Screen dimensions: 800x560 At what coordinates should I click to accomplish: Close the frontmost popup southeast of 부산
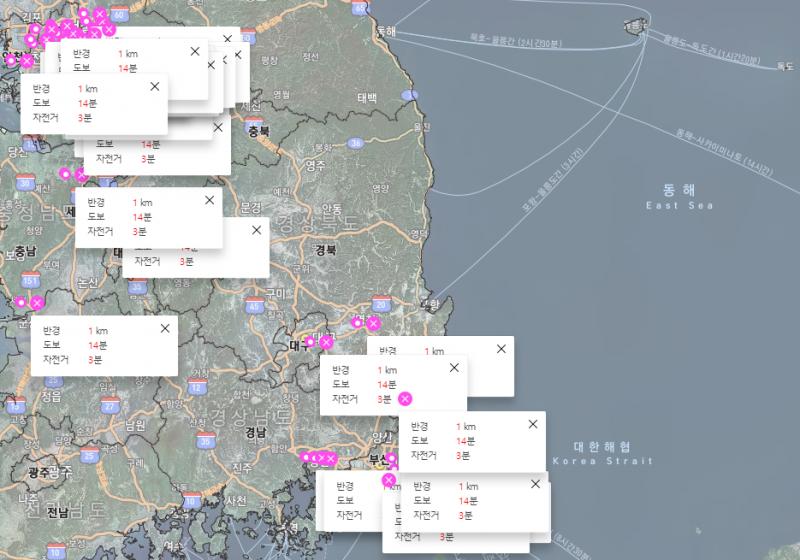click(x=535, y=484)
